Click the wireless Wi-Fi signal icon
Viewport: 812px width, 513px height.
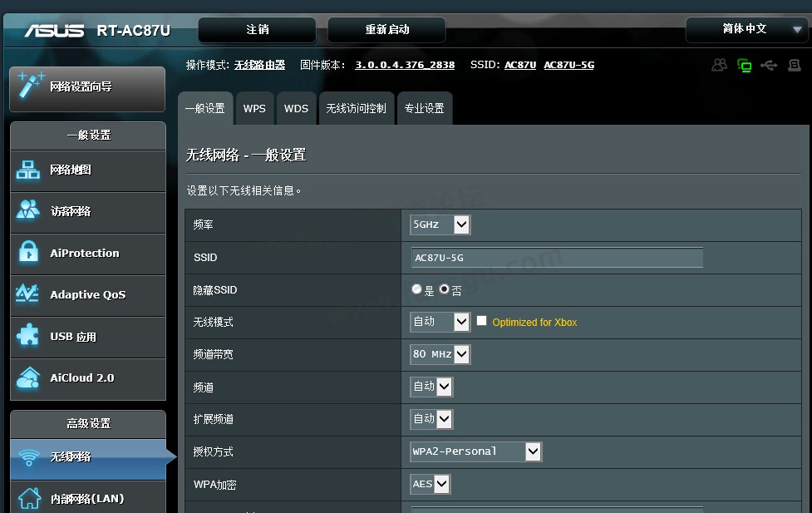pyautogui.click(x=28, y=457)
